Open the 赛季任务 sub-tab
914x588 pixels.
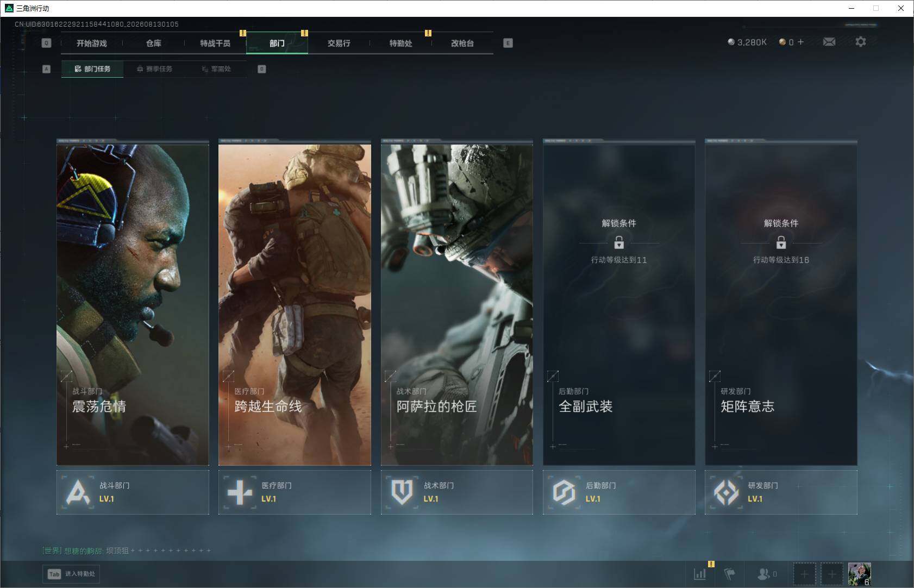[x=154, y=69]
